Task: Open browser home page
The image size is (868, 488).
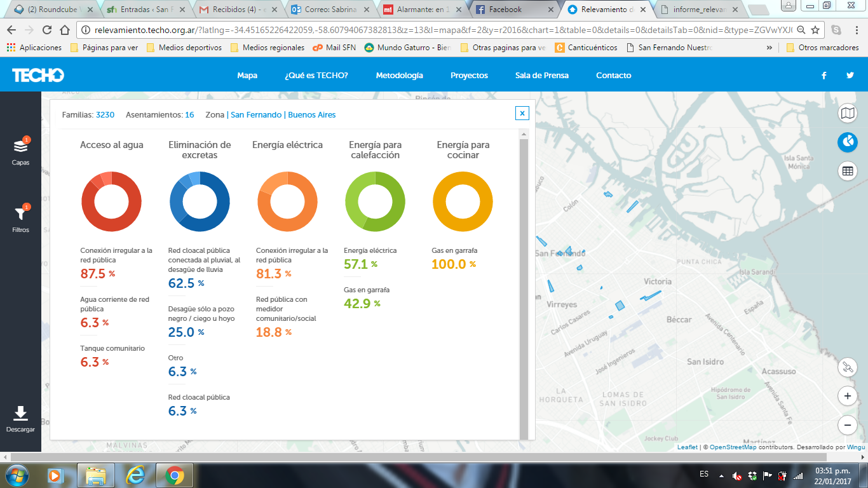Action: 64,30
